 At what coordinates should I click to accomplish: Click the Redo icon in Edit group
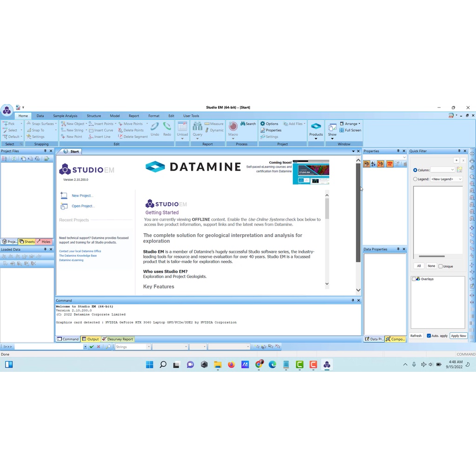click(167, 126)
